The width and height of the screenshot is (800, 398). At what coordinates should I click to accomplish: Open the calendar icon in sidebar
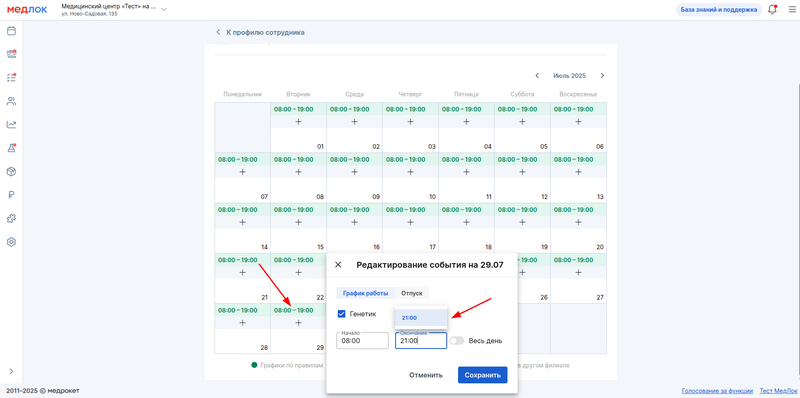click(11, 31)
